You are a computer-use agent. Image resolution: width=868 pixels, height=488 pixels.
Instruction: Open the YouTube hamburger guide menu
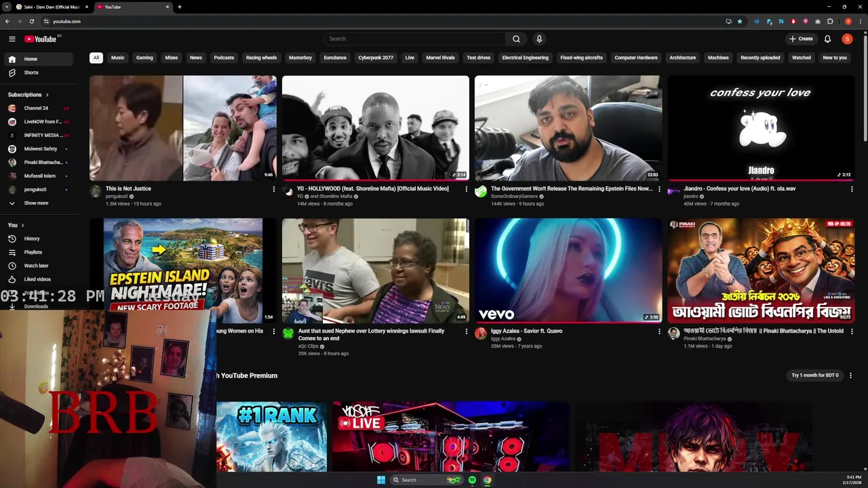point(12,39)
